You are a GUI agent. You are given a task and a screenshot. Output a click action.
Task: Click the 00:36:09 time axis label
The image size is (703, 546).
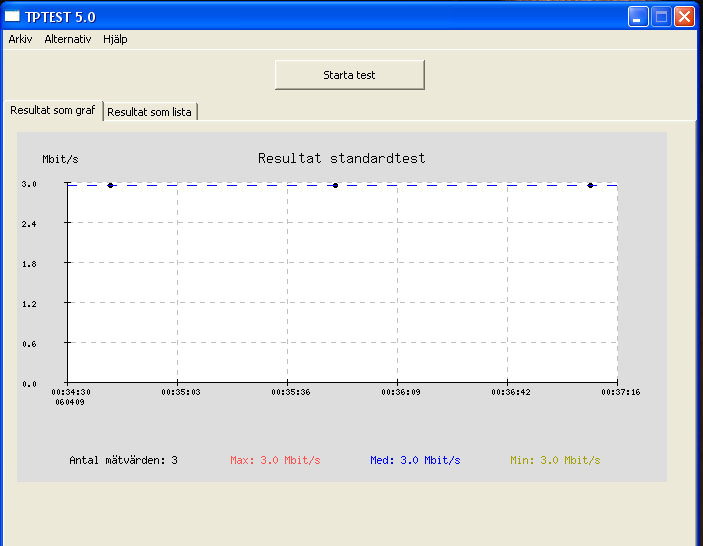tap(401, 392)
